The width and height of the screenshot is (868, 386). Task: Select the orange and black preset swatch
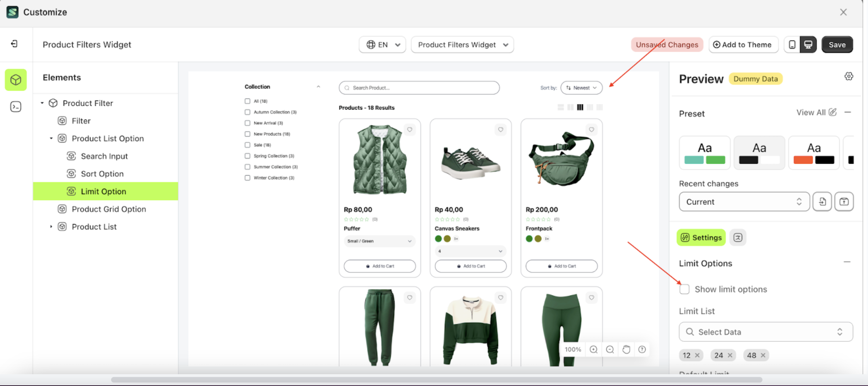(814, 153)
